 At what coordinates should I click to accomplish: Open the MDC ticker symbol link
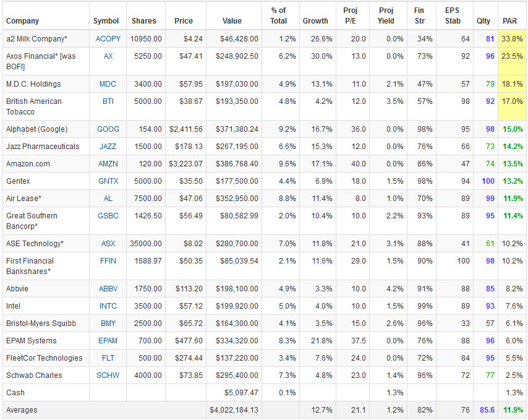click(108, 84)
